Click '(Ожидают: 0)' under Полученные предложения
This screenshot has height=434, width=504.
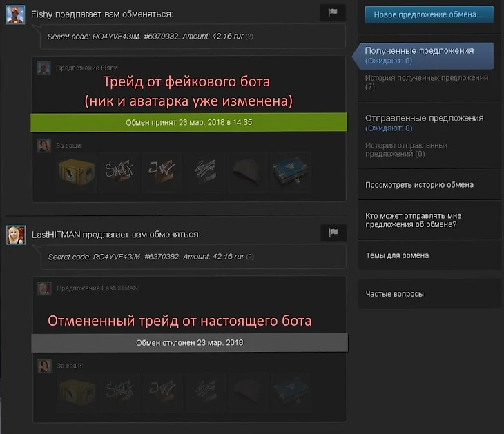tap(388, 61)
